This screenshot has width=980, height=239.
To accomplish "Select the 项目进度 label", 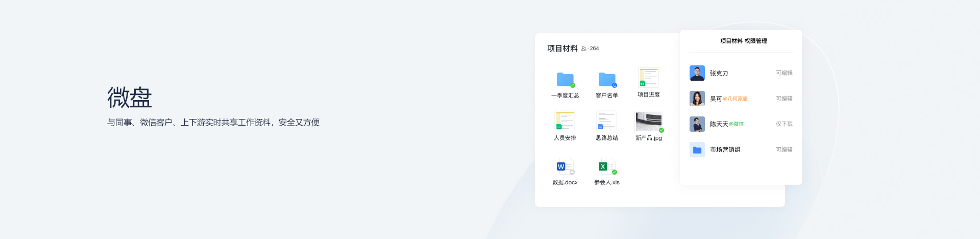I will [x=649, y=94].
